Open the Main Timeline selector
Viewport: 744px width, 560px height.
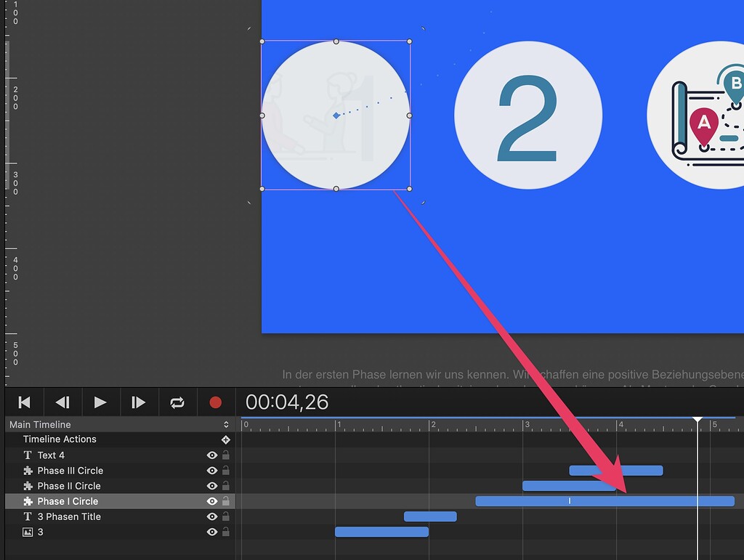click(225, 424)
